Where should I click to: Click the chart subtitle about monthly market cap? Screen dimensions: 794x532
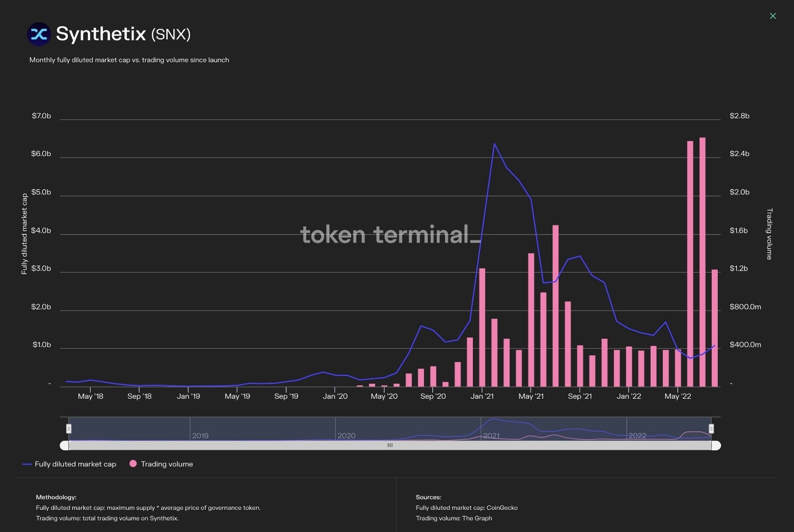click(x=129, y=60)
